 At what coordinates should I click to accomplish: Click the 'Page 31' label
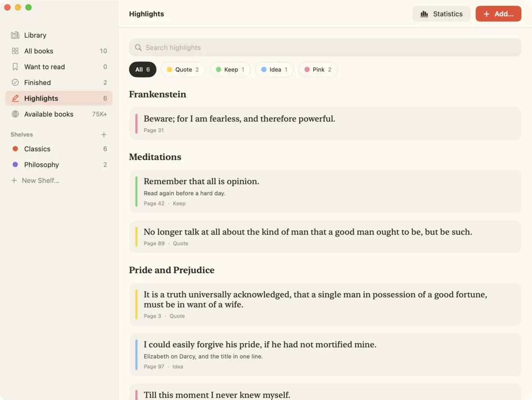pyautogui.click(x=154, y=130)
